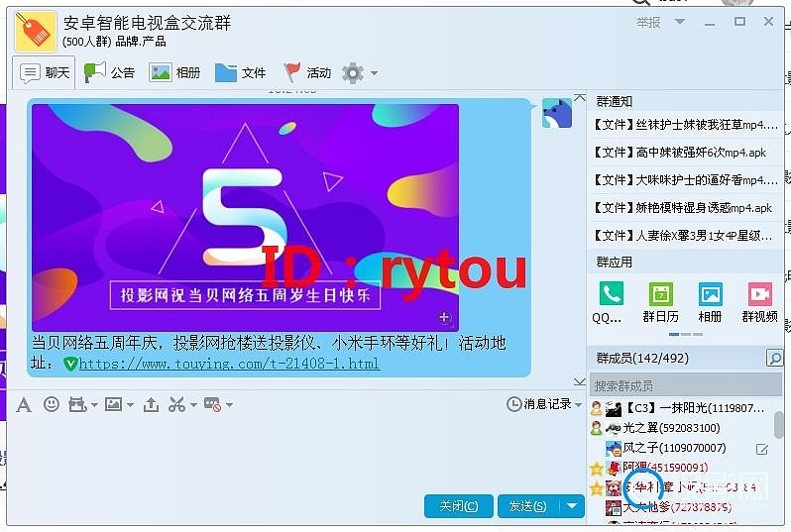Click the 群成员(142/492) header
The image size is (791, 532).
pyautogui.click(x=642, y=358)
